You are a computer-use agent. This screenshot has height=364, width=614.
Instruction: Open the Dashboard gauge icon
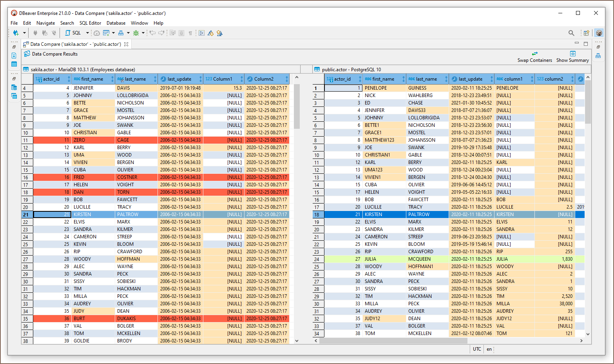click(96, 33)
